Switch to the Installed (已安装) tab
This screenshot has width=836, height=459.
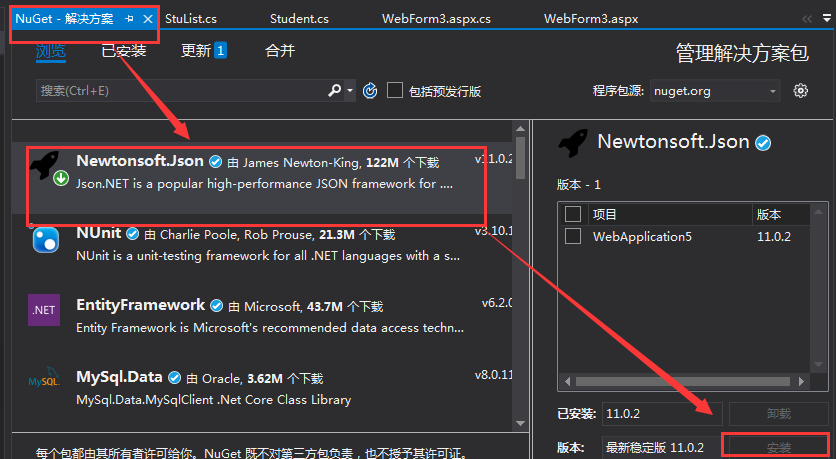(124, 51)
